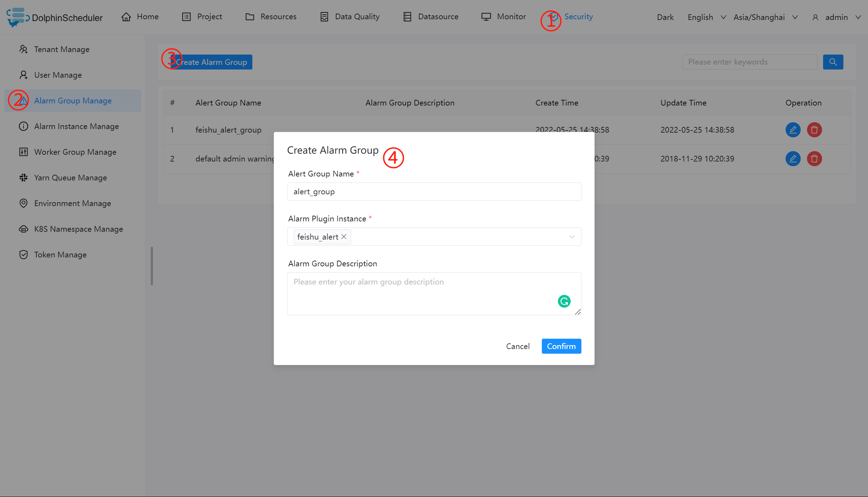Viewport: 868px width, 497px height.
Task: Click the Grammarly icon in description box
Action: (x=564, y=302)
